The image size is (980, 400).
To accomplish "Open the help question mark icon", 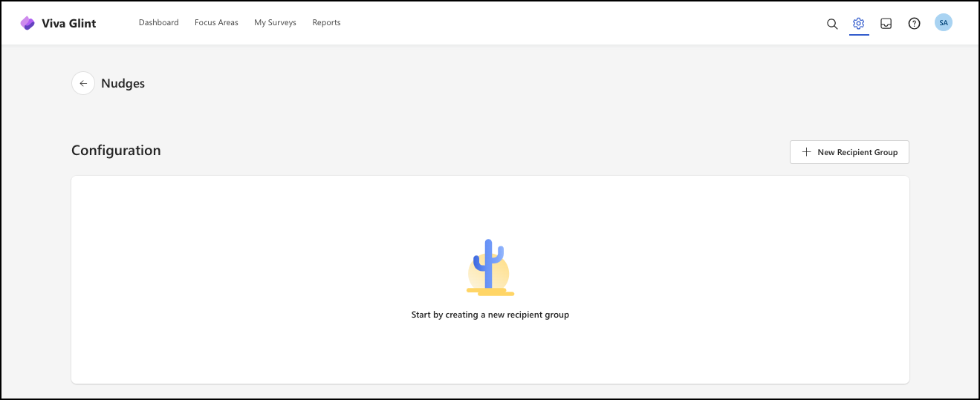I will coord(915,24).
